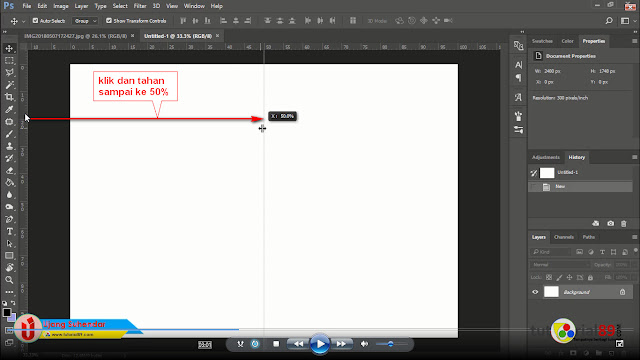This screenshot has width=640, height=360.
Task: Close the Untitled-1 document tab
Action: pos(218,36)
